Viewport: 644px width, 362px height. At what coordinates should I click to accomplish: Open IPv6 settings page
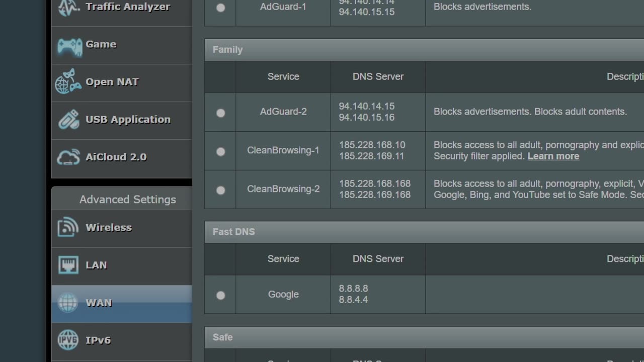click(121, 341)
